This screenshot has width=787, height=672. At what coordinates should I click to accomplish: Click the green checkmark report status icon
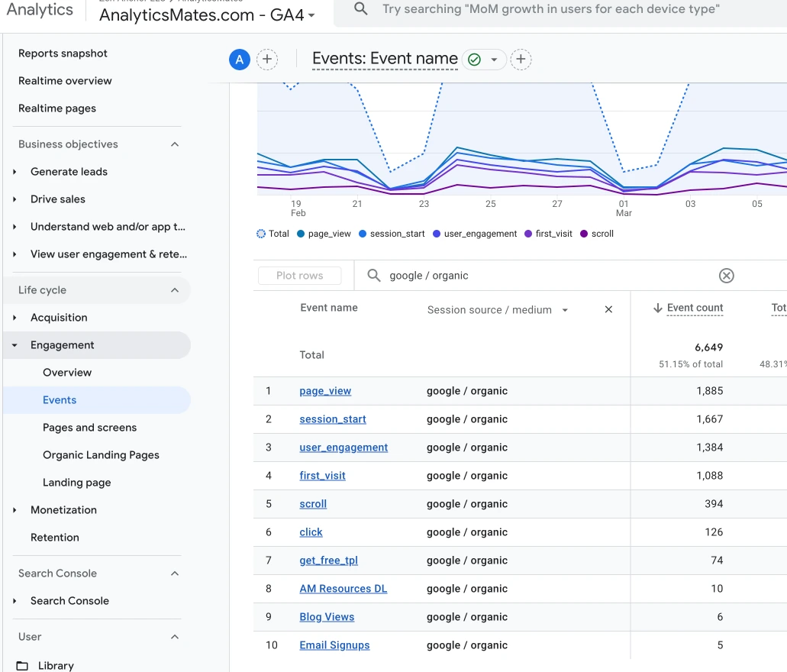point(474,60)
